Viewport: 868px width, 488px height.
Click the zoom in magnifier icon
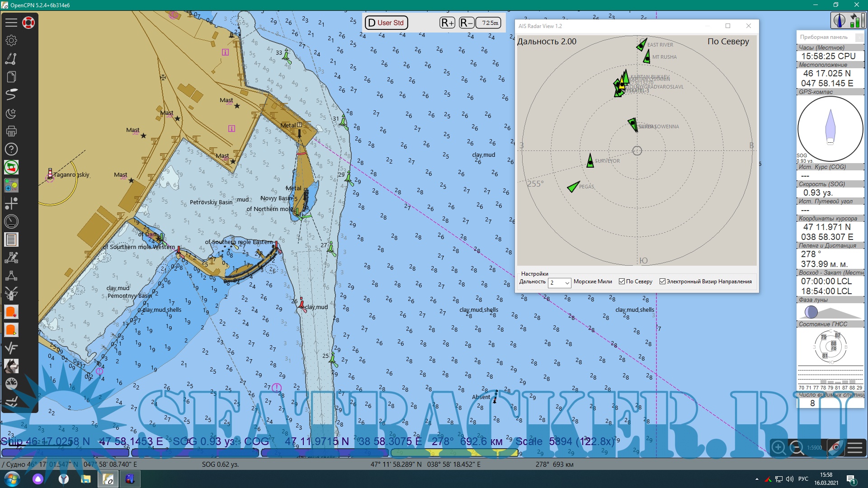(778, 448)
